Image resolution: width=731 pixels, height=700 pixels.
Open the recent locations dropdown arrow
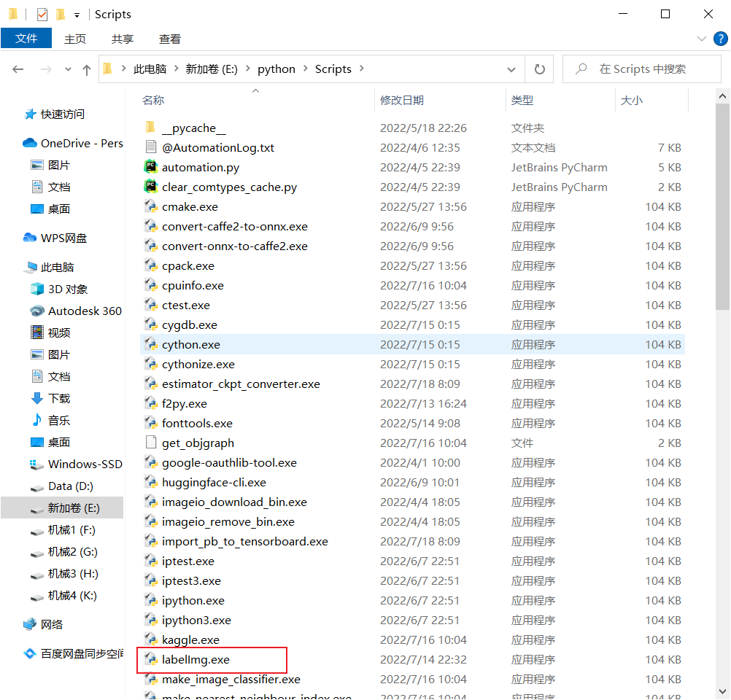click(68, 69)
